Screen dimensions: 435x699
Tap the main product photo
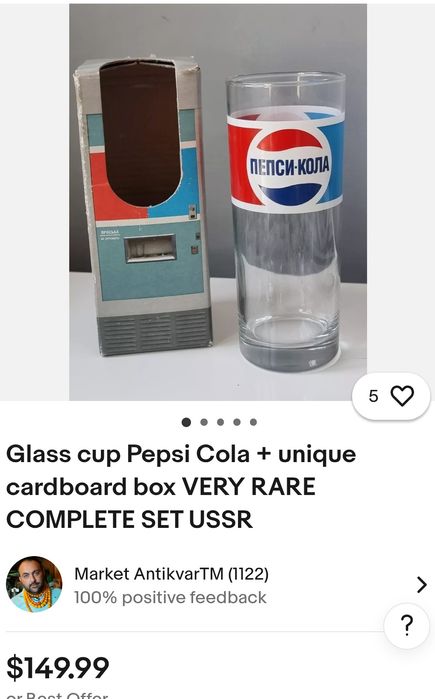point(218,202)
